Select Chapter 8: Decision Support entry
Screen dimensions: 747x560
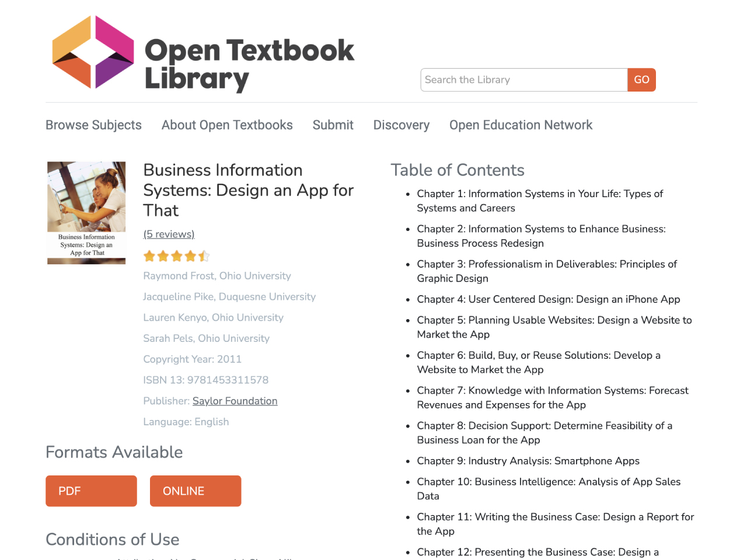click(544, 433)
